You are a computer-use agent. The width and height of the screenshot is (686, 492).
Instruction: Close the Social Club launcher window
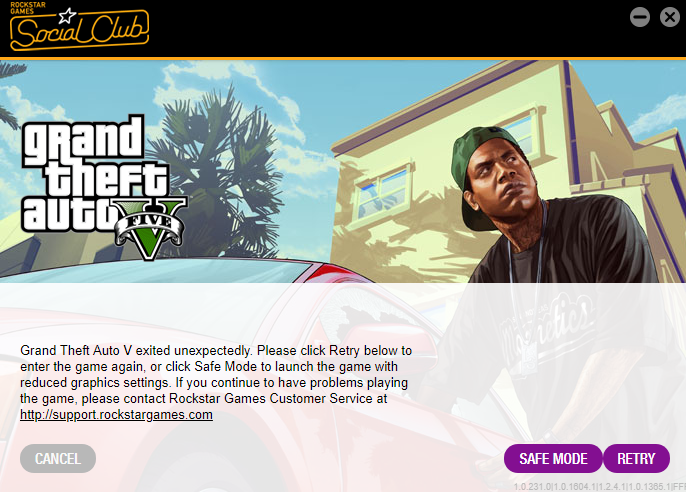tap(670, 17)
